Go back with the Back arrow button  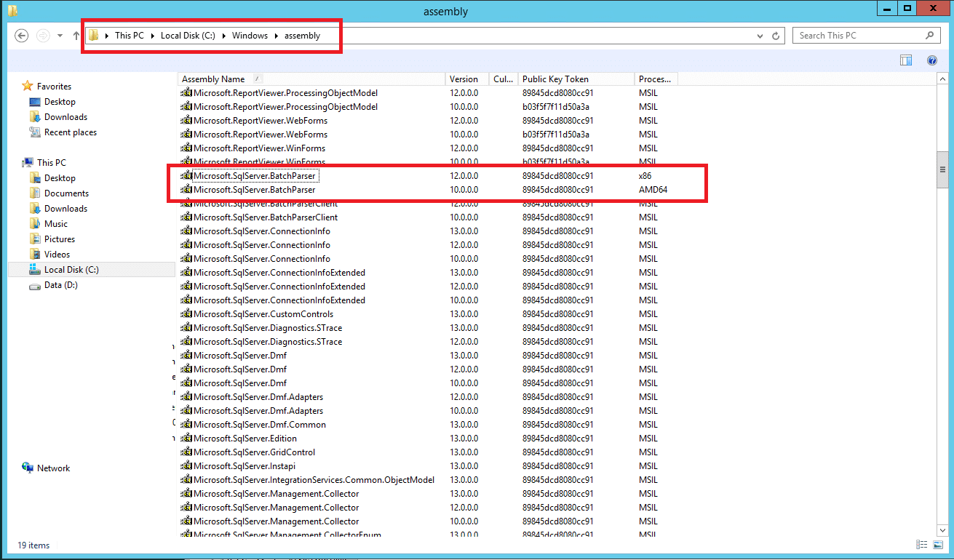(x=22, y=36)
